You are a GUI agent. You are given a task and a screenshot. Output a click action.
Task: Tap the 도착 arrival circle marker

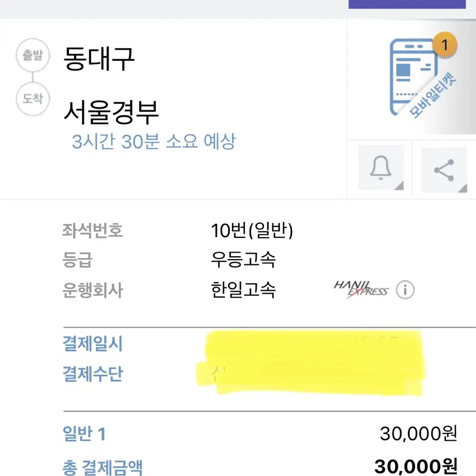33,99
